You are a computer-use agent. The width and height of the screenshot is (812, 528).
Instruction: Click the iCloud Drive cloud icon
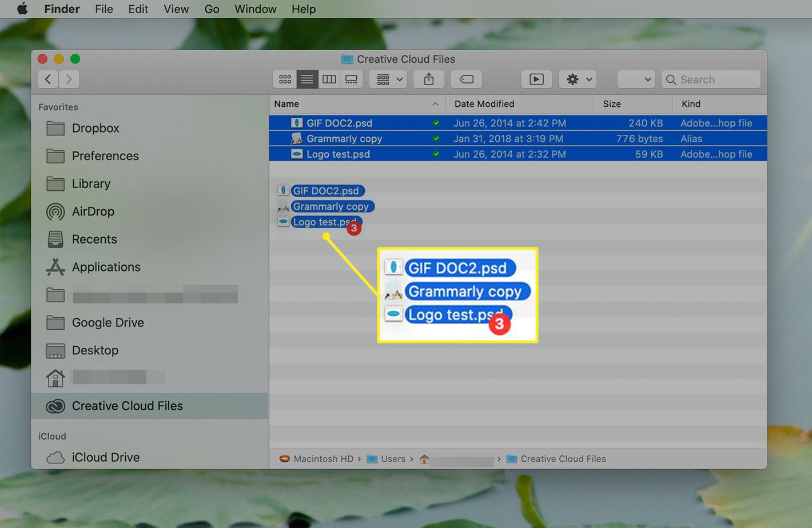[x=55, y=457]
